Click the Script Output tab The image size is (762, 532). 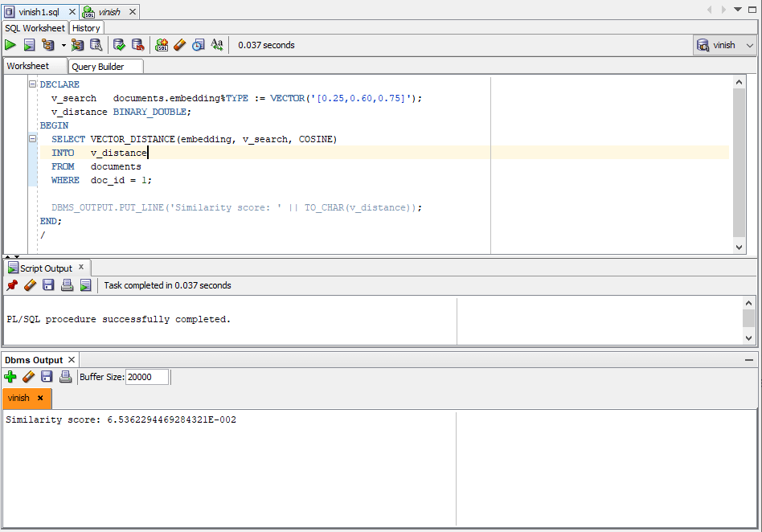pyautogui.click(x=46, y=268)
